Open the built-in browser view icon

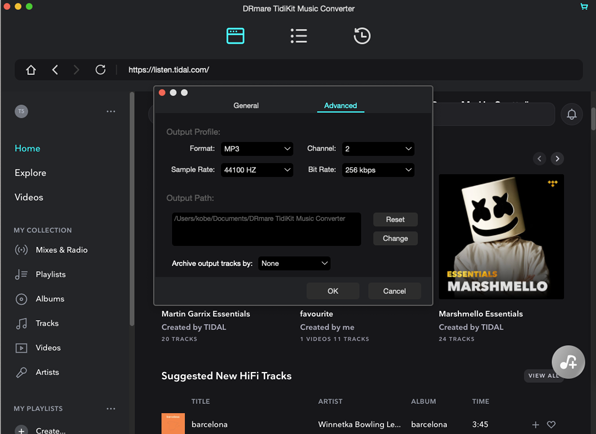point(235,36)
